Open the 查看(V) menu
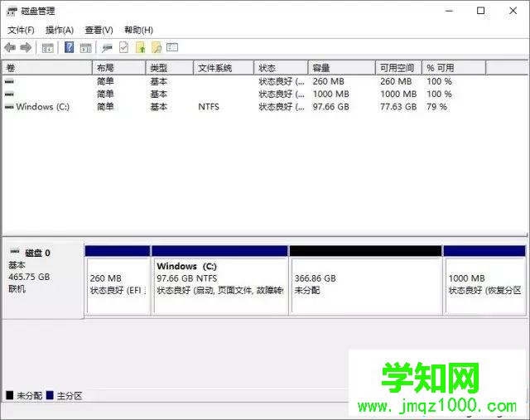 pos(99,30)
